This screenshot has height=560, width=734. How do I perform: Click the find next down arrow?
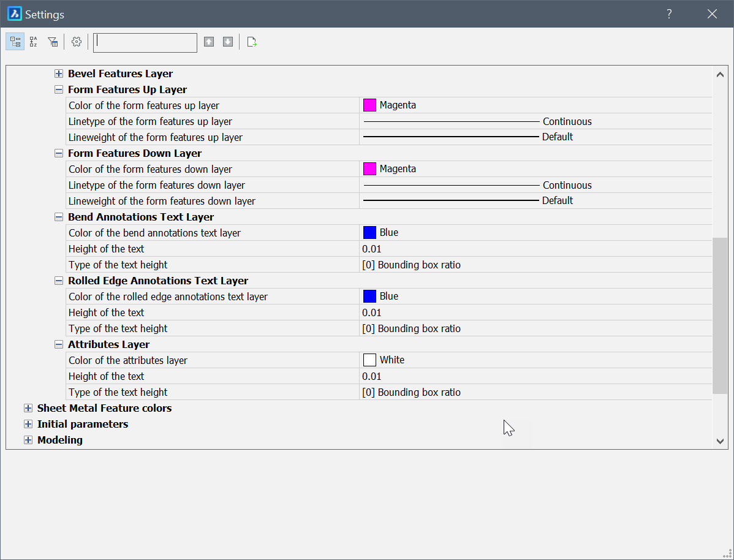(228, 42)
